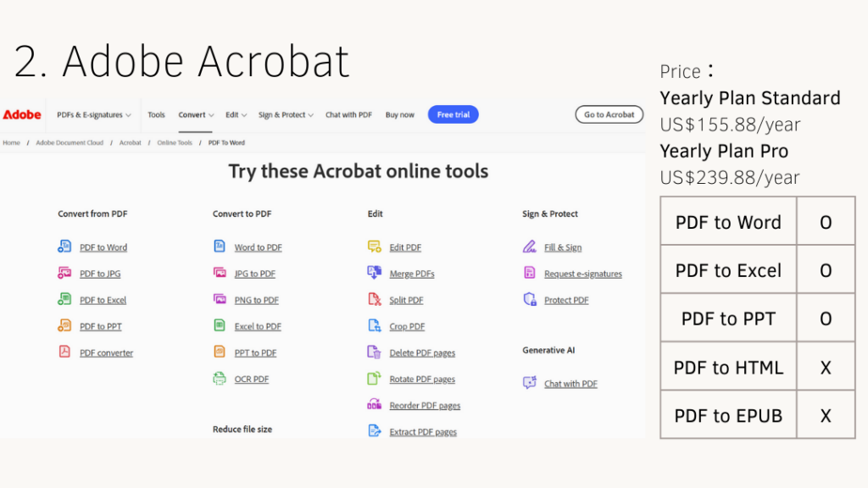
Task: Click the PDF to JPG icon
Action: pyautogui.click(x=64, y=273)
